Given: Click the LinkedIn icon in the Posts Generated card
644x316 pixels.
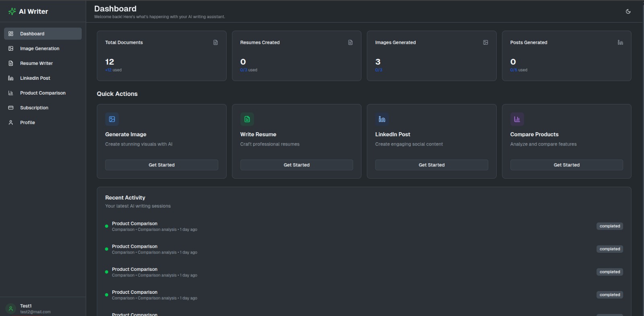Looking at the screenshot, I should click(620, 42).
